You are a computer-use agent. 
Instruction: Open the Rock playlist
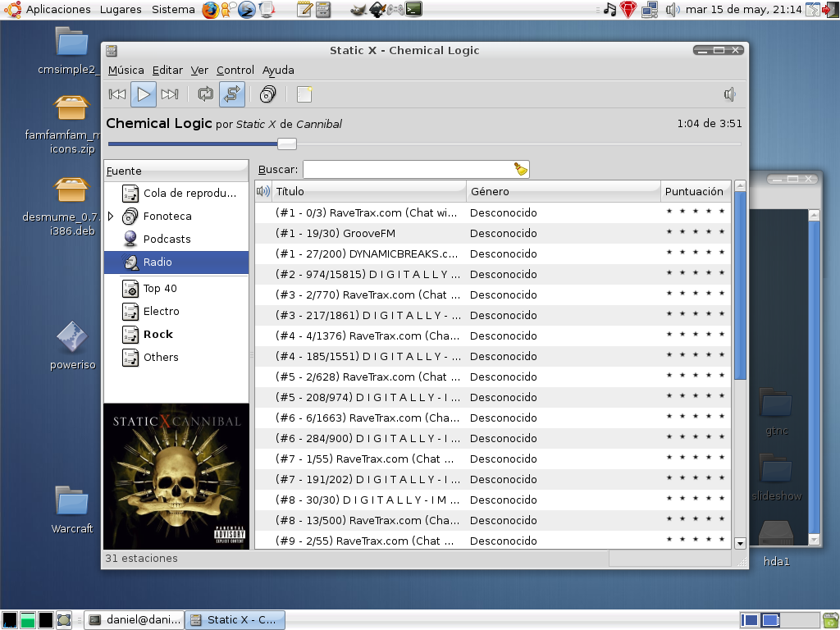[x=177, y=335]
